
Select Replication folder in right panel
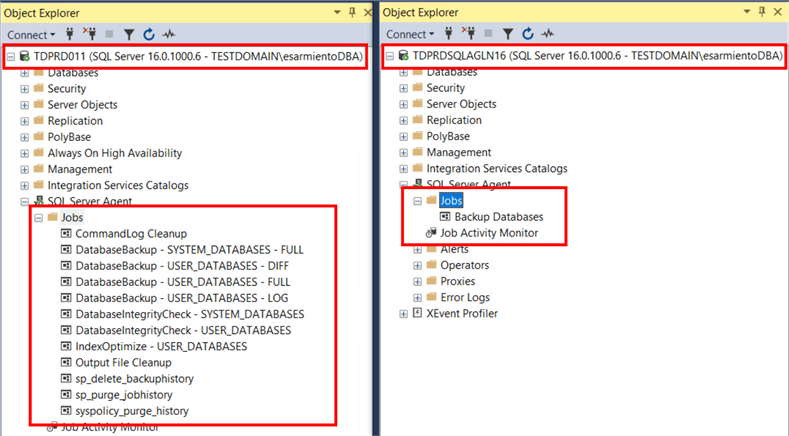pos(454,120)
